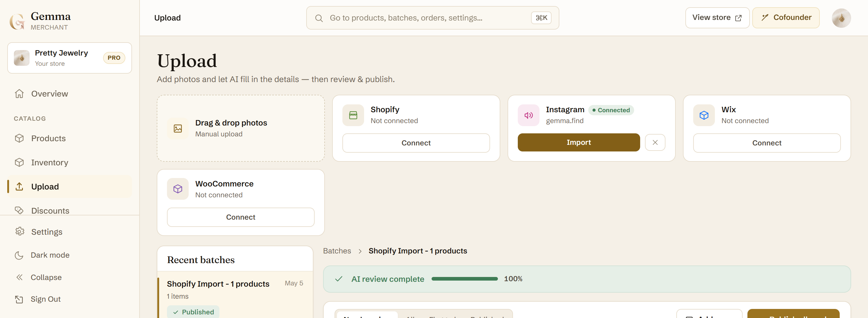
Task: Click the Dark mode moon icon
Action: coord(19,255)
